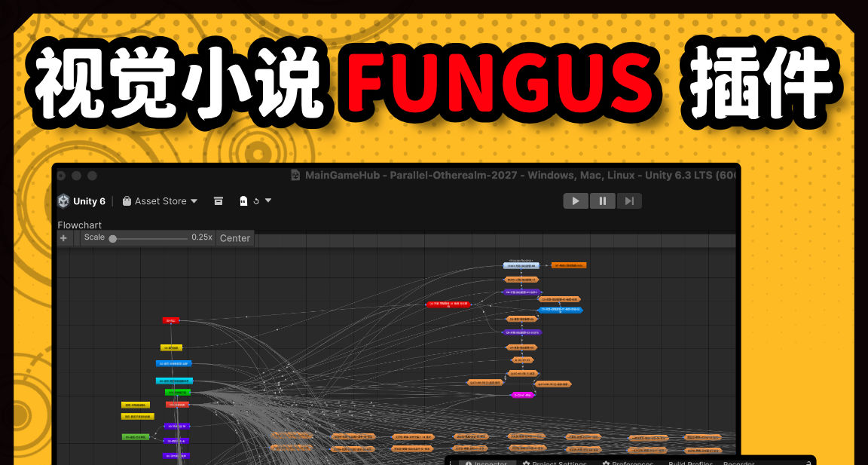Click the Unity 6 logo icon
Image resolution: width=868 pixels, height=465 pixels.
[x=63, y=201]
